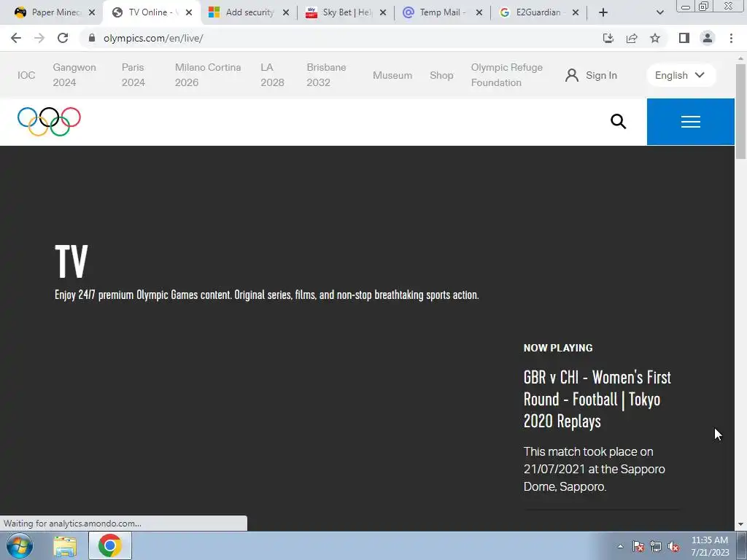This screenshot has height=560, width=747.
Task: Close the Temp Mail tab
Action: click(x=479, y=12)
